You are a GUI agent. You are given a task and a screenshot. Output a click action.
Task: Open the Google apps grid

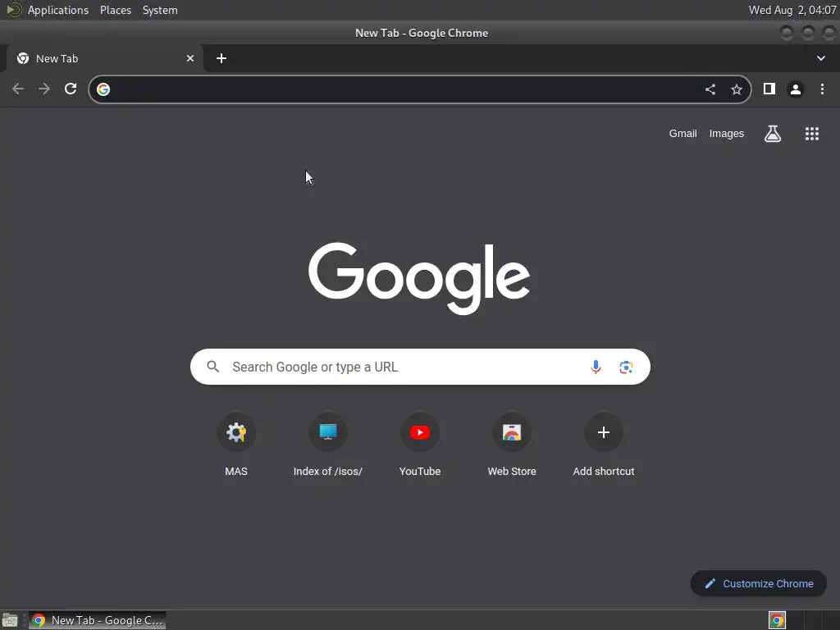(812, 134)
